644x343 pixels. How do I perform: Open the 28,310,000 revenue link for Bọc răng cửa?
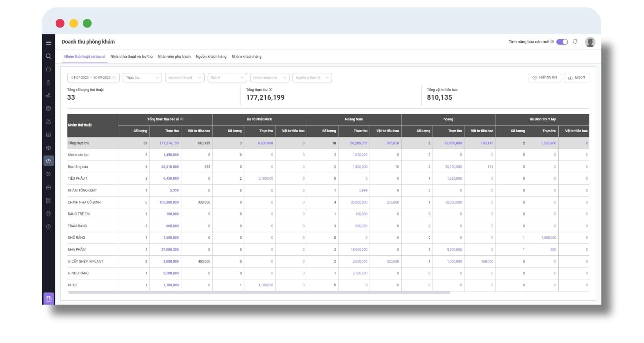[x=170, y=167]
